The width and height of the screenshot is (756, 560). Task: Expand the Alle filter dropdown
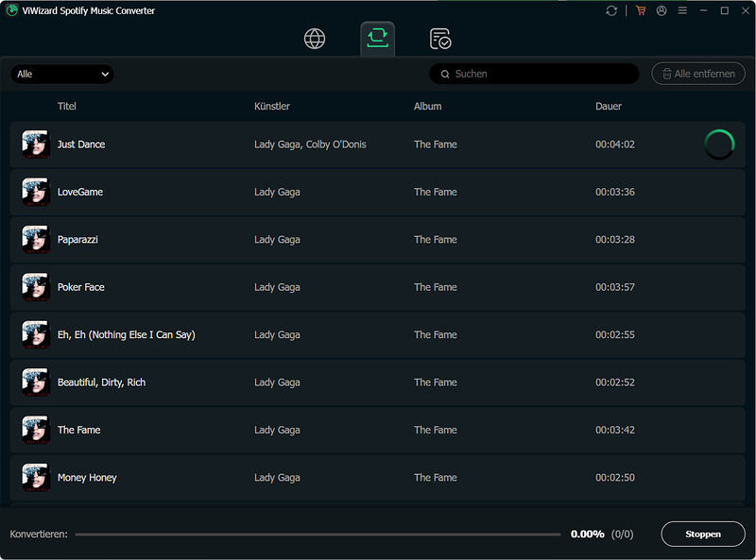coord(62,75)
